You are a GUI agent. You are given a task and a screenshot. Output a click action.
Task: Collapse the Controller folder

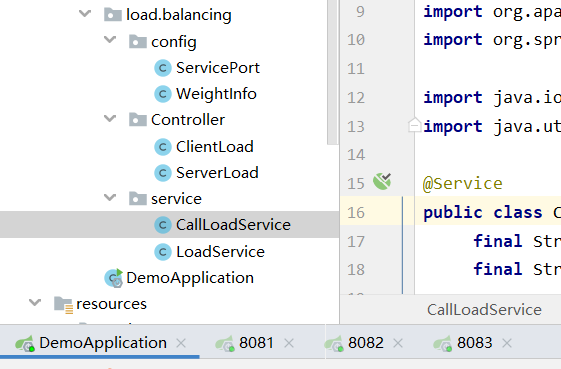[x=110, y=118]
